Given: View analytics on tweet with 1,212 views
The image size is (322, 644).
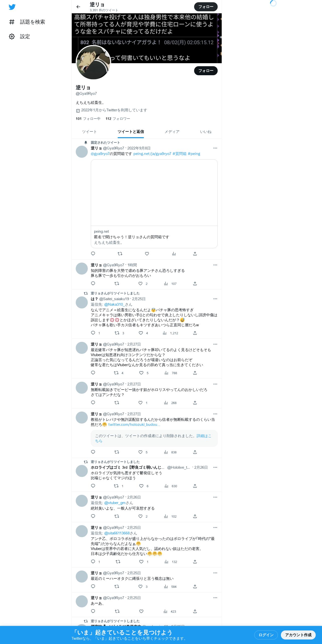Looking at the screenshot, I should point(165,333).
